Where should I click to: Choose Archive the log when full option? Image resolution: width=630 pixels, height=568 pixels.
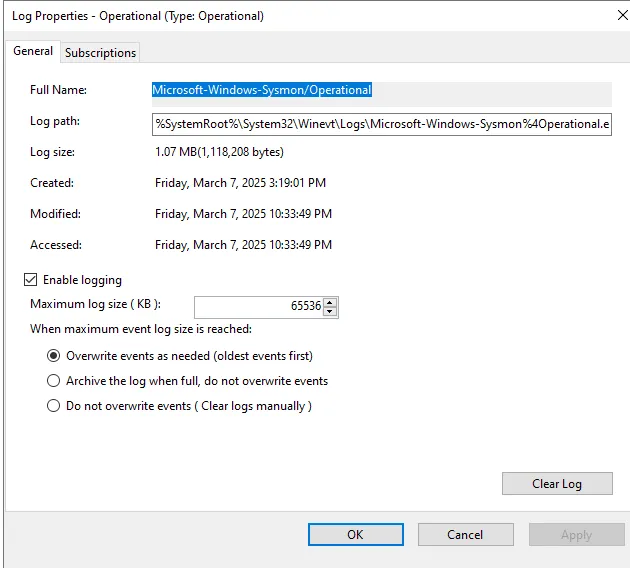(x=54, y=381)
